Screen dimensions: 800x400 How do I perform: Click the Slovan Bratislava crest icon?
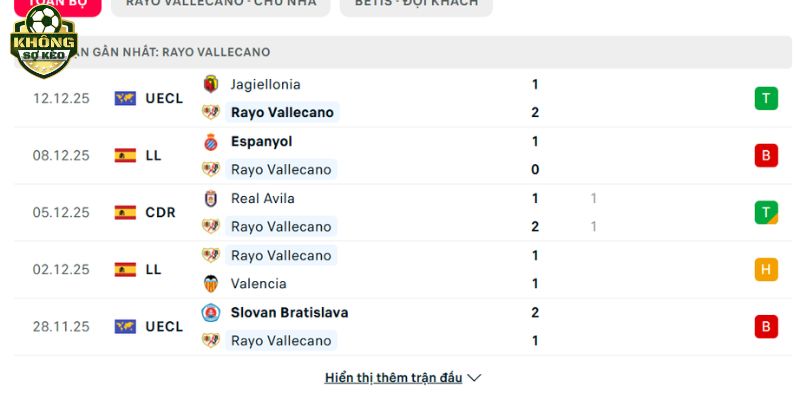[x=211, y=312]
